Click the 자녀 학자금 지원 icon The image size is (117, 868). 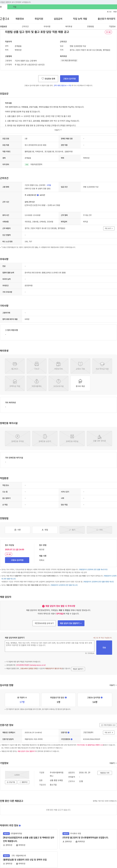click(x=102, y=366)
